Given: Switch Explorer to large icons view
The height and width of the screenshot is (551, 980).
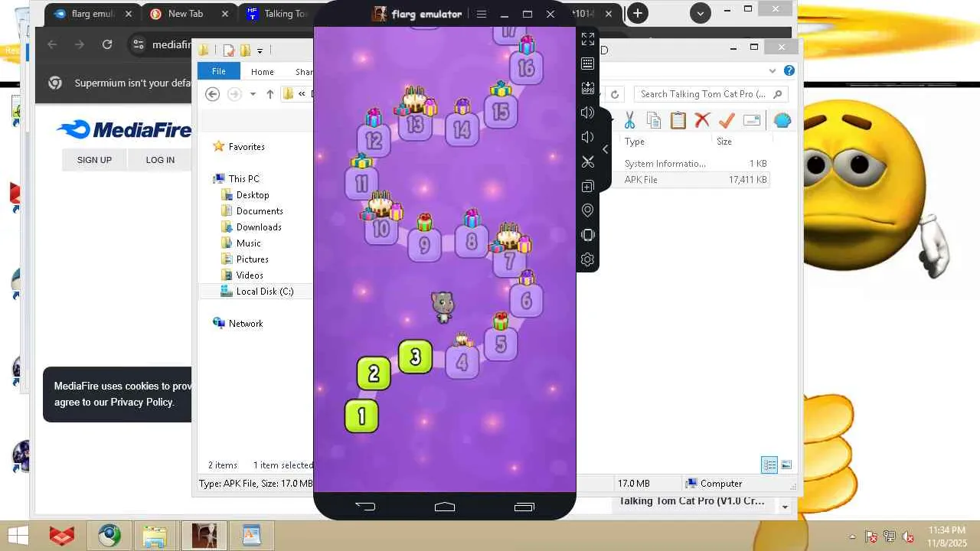Looking at the screenshot, I should point(786,465).
